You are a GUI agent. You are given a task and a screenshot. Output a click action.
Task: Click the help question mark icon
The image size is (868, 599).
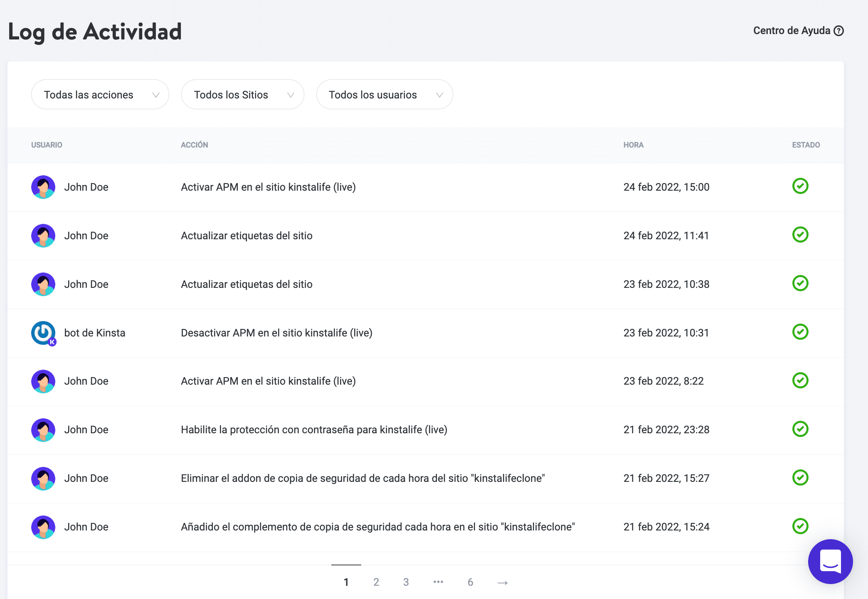(x=839, y=31)
